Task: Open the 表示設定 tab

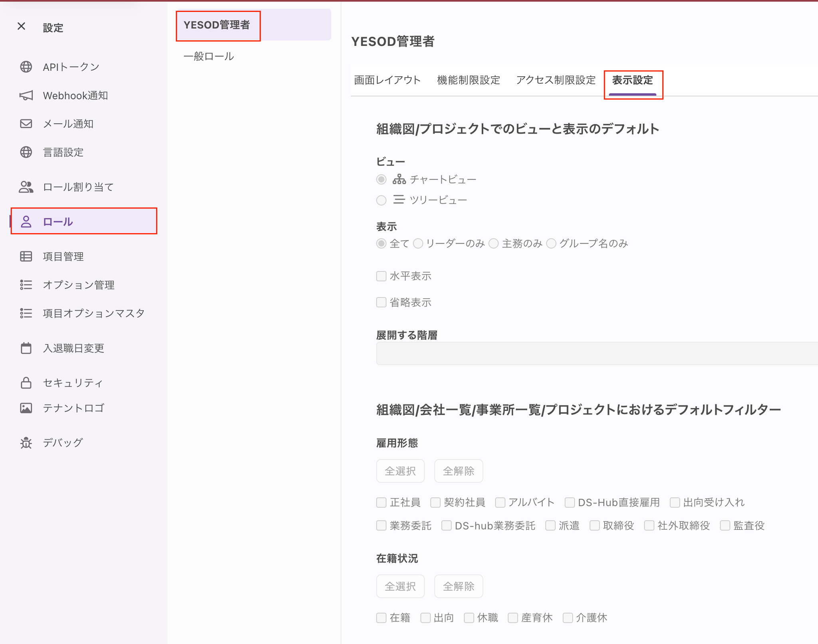Action: [x=633, y=80]
